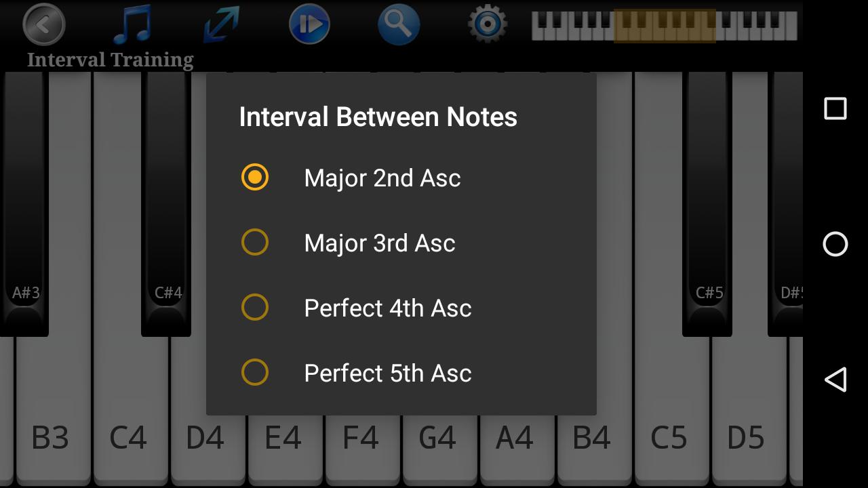The width and height of the screenshot is (868, 488).
Task: Open the gear settings icon
Action: tap(488, 24)
